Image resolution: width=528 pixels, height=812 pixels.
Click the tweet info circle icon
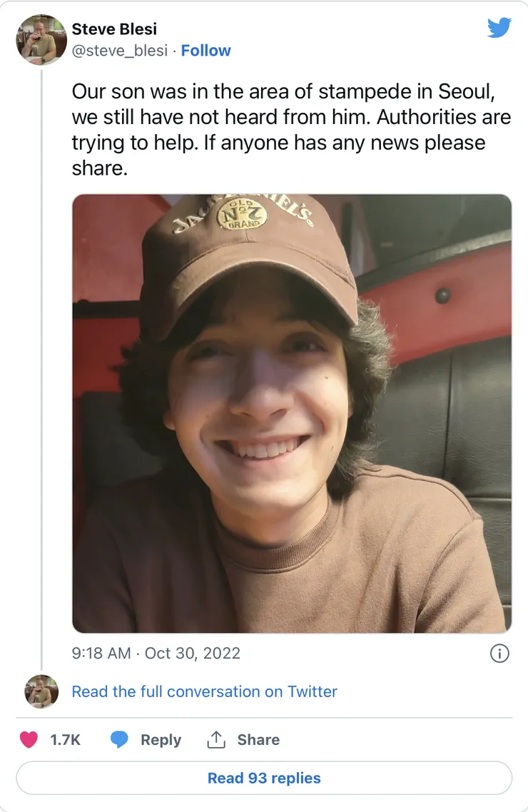pyautogui.click(x=499, y=653)
